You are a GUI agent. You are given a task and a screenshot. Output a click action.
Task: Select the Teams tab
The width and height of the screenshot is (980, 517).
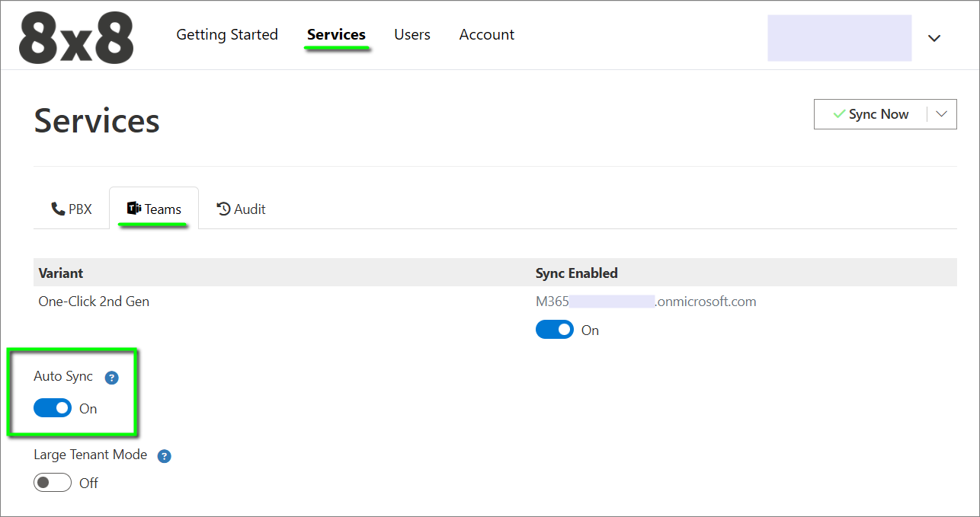pos(154,209)
